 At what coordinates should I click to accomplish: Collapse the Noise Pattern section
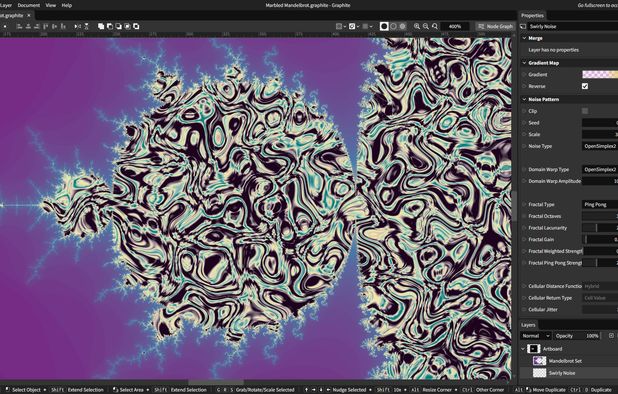point(525,99)
